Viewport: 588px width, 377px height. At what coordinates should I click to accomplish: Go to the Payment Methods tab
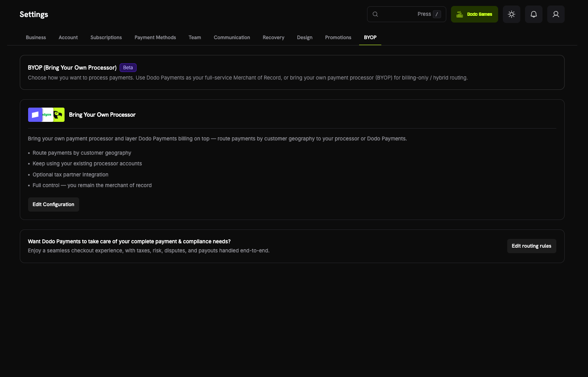coord(155,38)
